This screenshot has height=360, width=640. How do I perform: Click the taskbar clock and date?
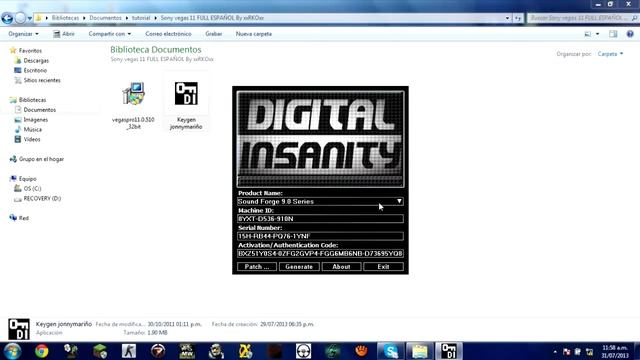pos(615,351)
